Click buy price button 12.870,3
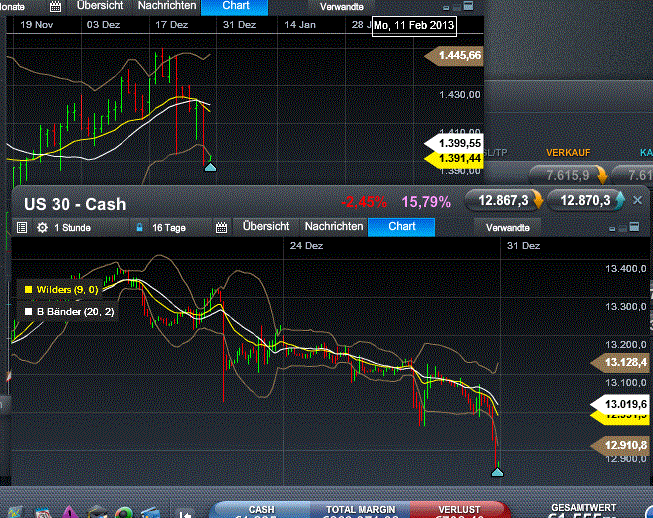This screenshot has width=653, height=518. [x=586, y=200]
